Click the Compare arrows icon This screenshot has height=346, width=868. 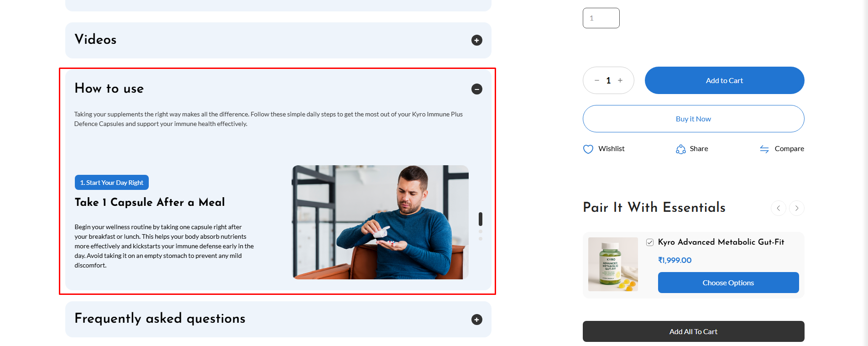pyautogui.click(x=764, y=149)
